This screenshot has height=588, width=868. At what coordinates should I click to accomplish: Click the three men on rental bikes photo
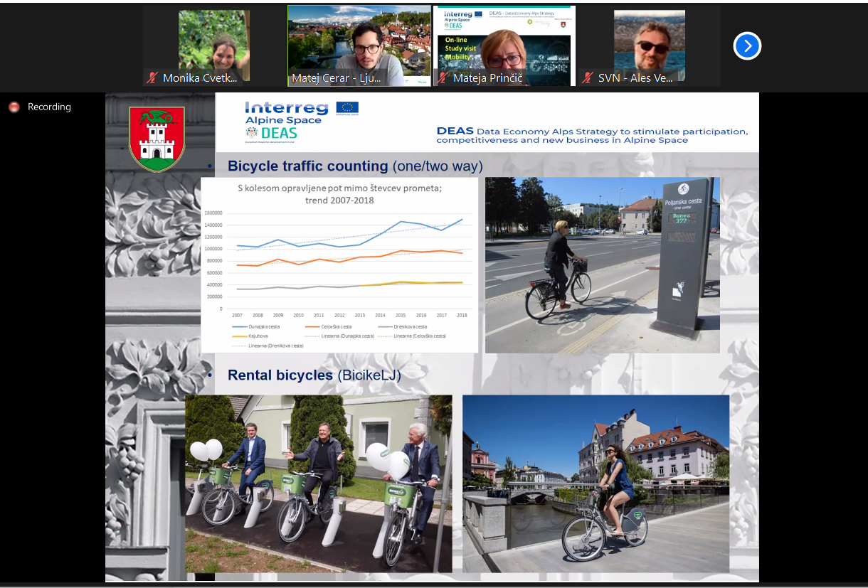(318, 483)
